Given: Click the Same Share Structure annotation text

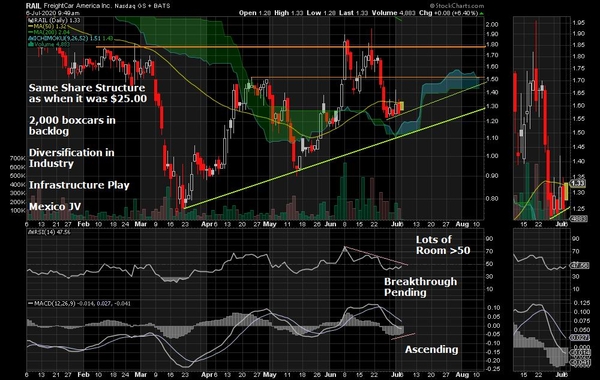Looking at the screenshot, I should pos(88,93).
